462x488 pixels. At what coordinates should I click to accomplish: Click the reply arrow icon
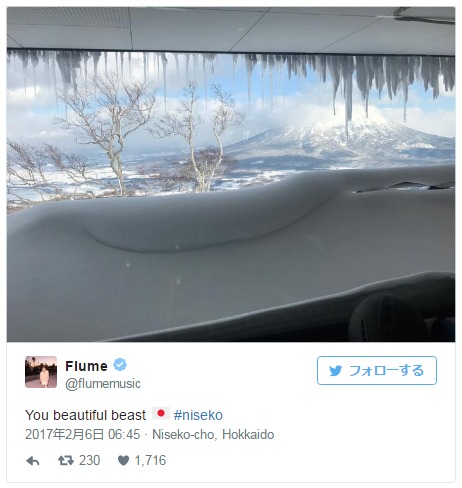pos(33,461)
